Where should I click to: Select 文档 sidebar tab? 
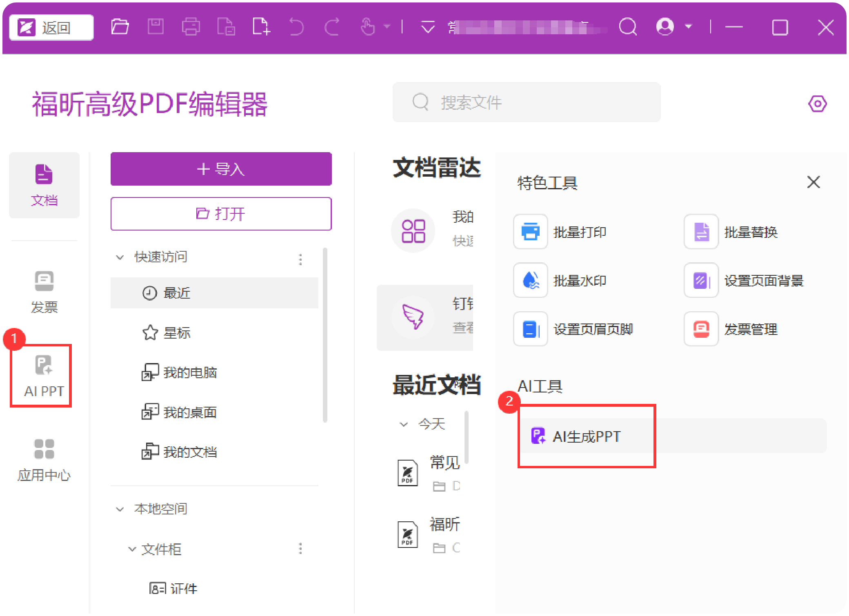44,185
